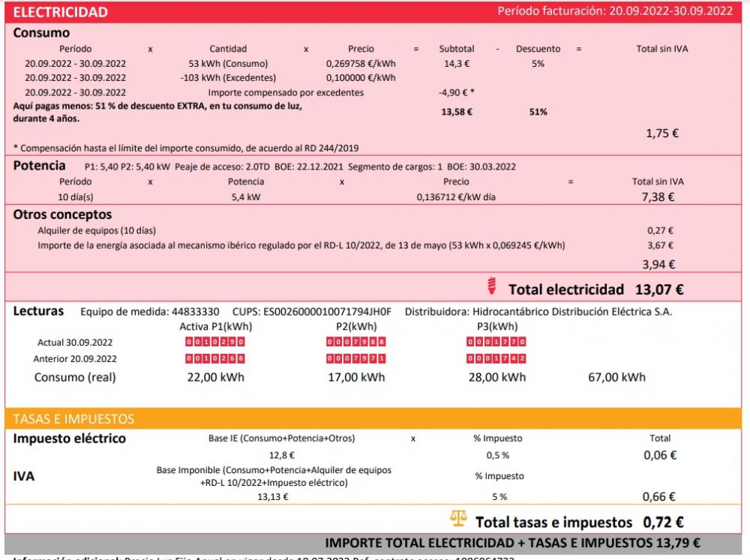Select the Potencia section heading

coord(39,166)
